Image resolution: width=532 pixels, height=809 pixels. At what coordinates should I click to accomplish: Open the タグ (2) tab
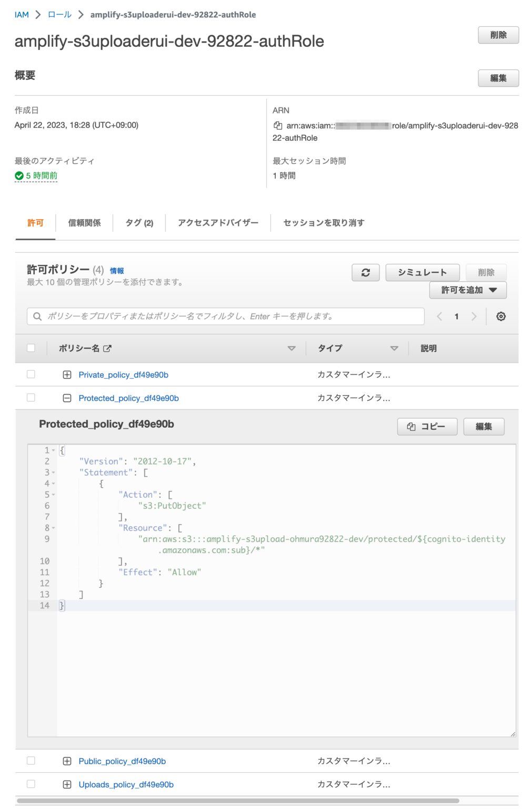click(x=138, y=223)
